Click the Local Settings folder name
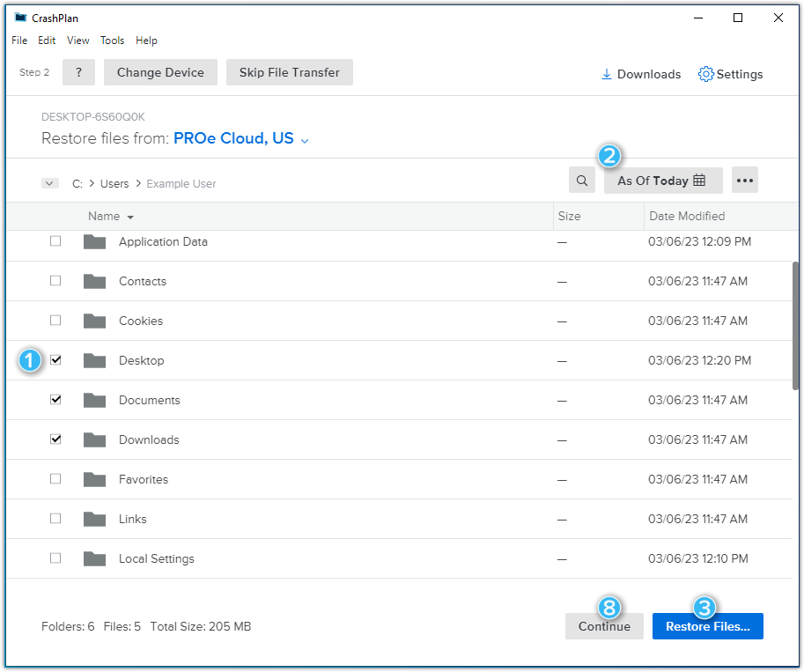Viewport: 804px width, 672px height. tap(157, 558)
